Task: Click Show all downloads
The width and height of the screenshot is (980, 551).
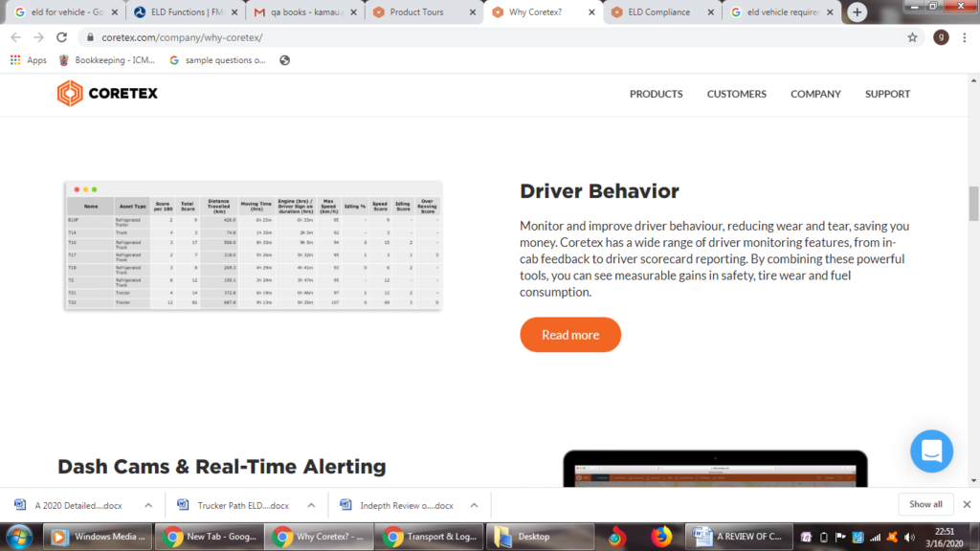Action: pyautogui.click(x=925, y=504)
